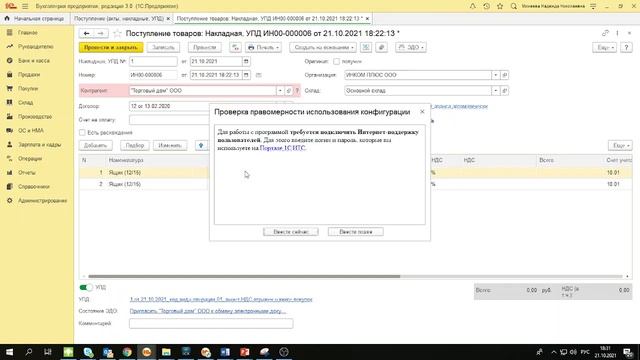The image size is (640, 360).
Task: Open the УПД details hyperlink at bottom
Action: point(221,299)
